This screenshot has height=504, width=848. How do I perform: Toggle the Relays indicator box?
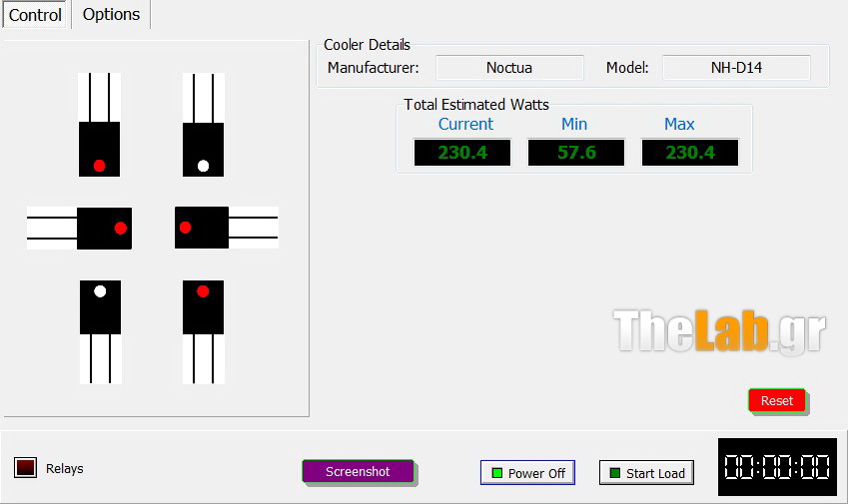pos(26,467)
